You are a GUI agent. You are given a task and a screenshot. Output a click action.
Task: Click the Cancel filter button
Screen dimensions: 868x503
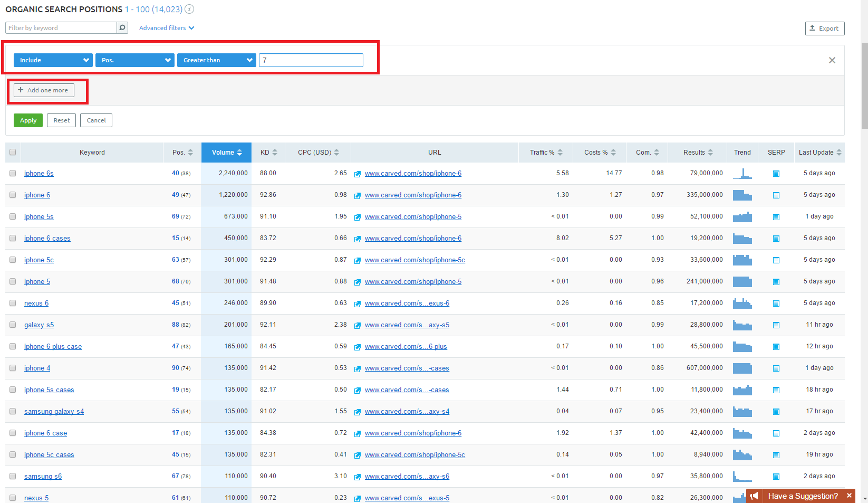pyautogui.click(x=96, y=120)
